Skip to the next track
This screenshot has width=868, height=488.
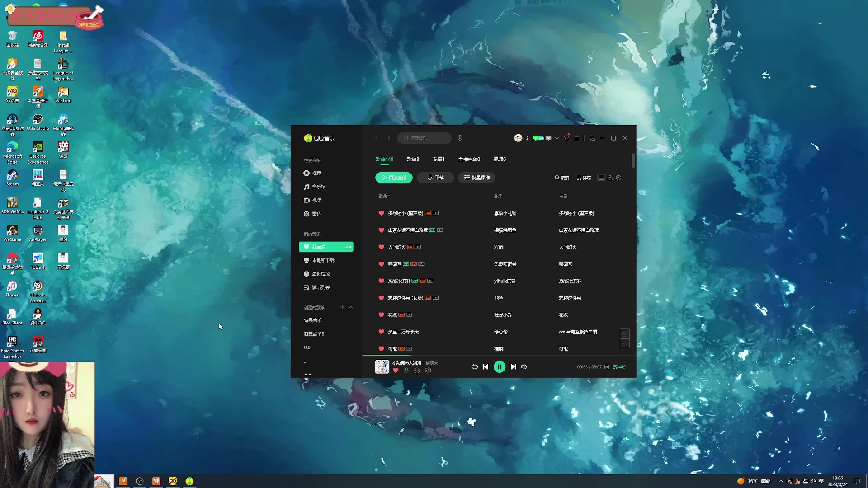pos(513,367)
